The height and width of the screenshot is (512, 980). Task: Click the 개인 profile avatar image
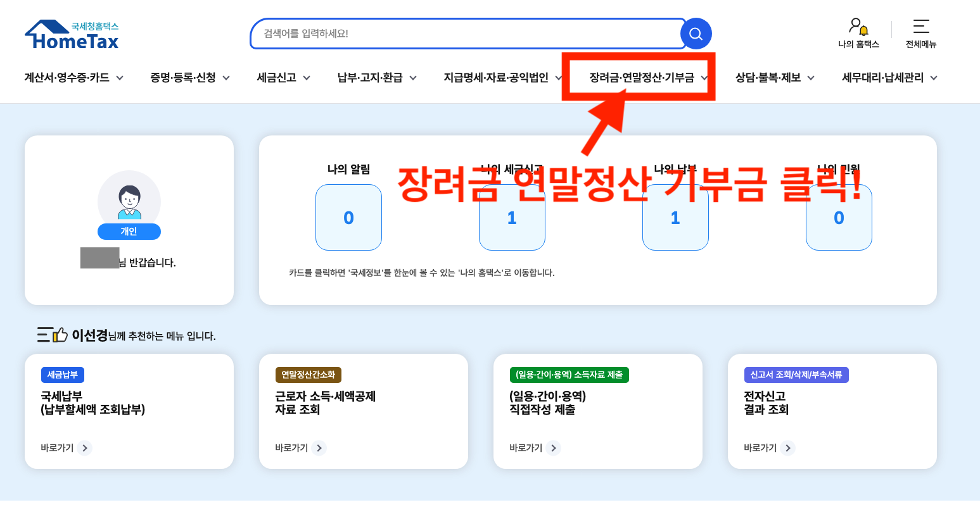tap(129, 201)
